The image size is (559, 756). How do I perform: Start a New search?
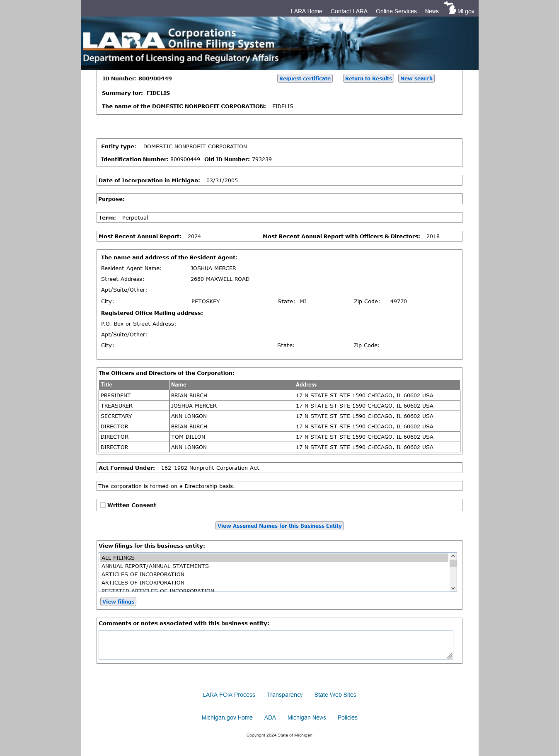point(416,78)
